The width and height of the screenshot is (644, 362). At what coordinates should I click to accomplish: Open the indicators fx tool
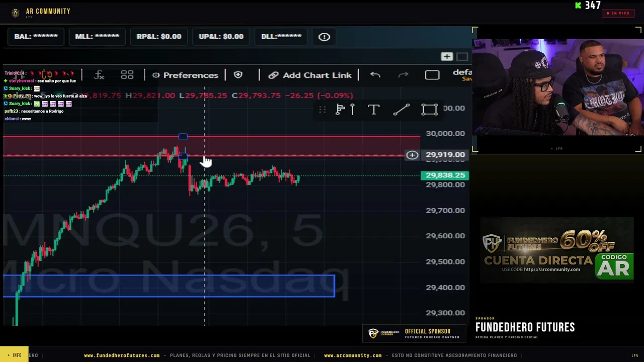coord(99,75)
